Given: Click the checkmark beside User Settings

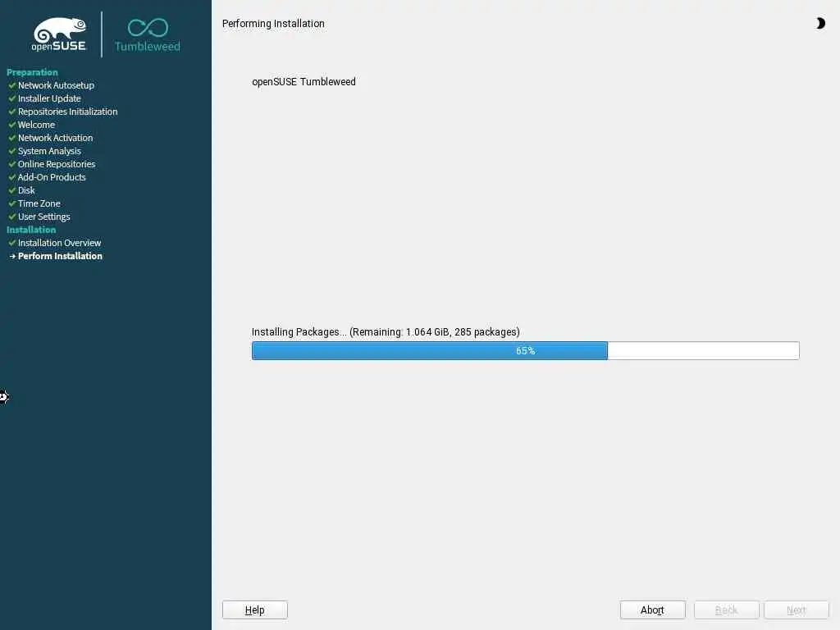Looking at the screenshot, I should pos(11,216).
